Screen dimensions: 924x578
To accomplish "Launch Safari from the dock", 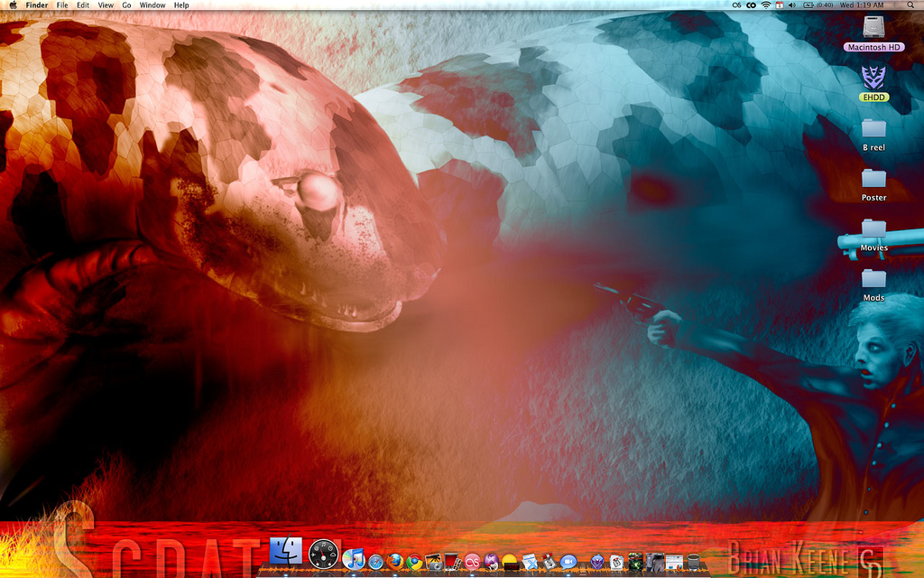I will [x=375, y=562].
